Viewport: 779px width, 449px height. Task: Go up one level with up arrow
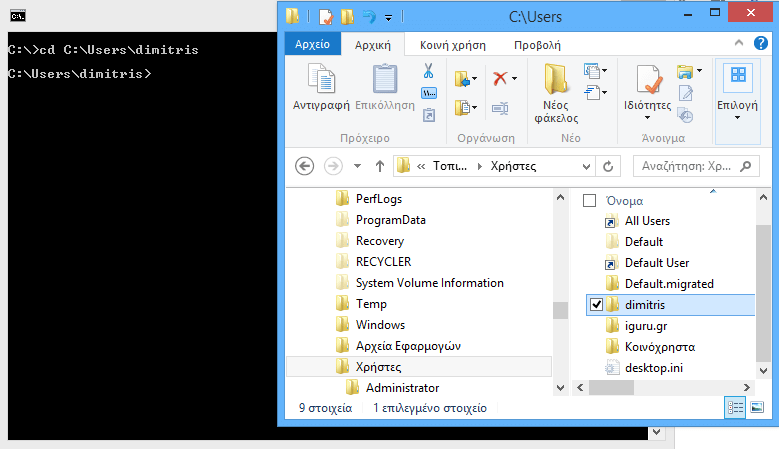tap(379, 166)
